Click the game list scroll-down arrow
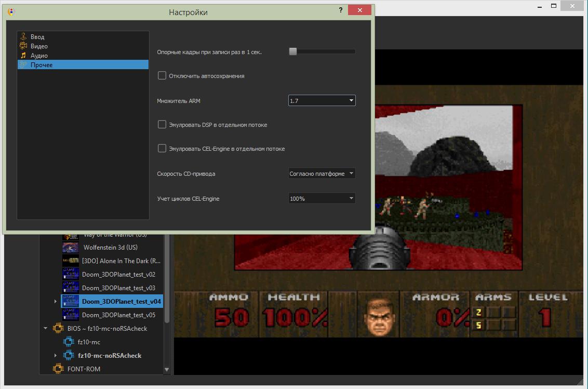Viewport: 588px width, 389px height. point(167,370)
